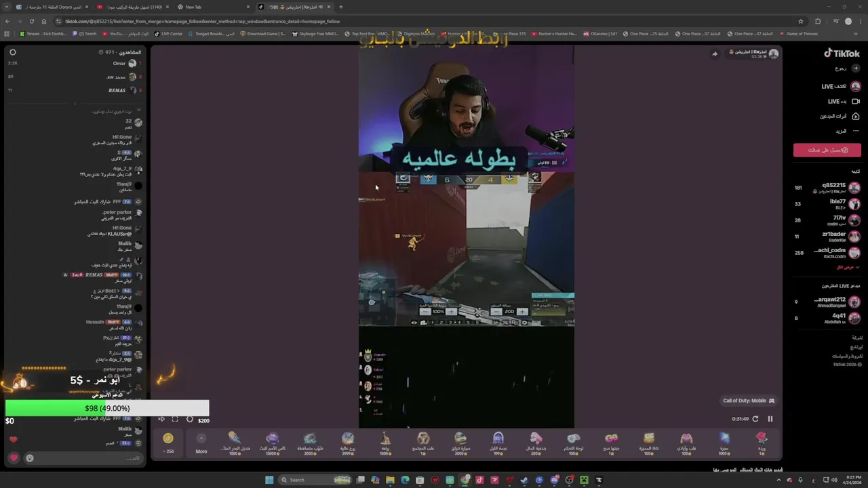Tap the heart like button in chat

[14, 458]
